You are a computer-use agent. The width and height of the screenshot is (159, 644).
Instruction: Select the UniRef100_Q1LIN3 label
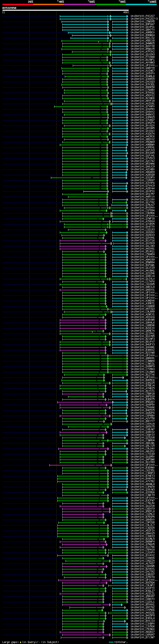pos(143,246)
